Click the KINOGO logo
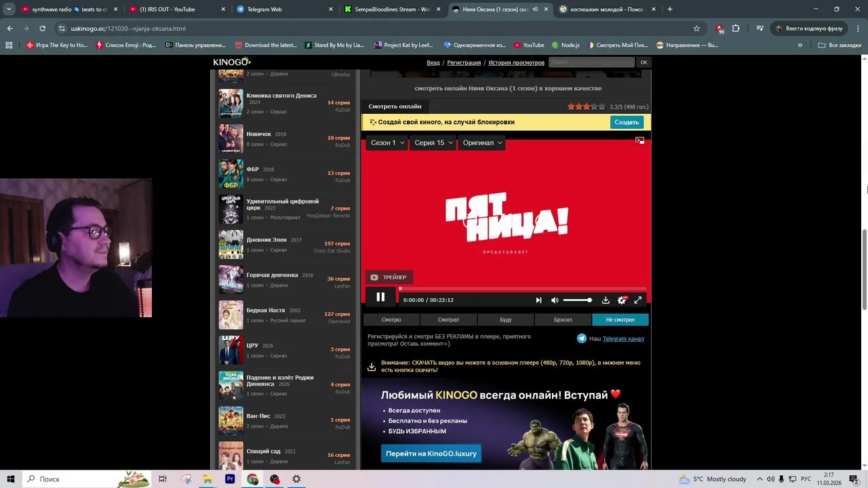This screenshot has height=488, width=868. (232, 62)
